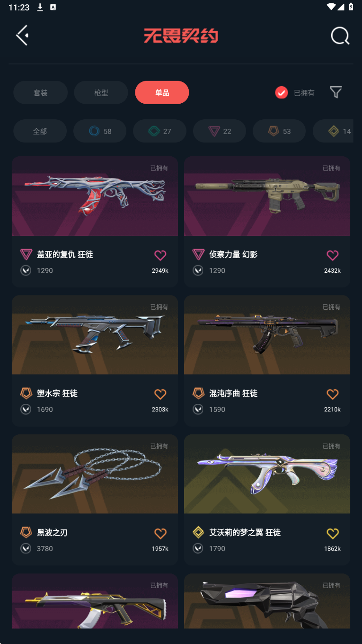Select the 单品 tab

[162, 92]
